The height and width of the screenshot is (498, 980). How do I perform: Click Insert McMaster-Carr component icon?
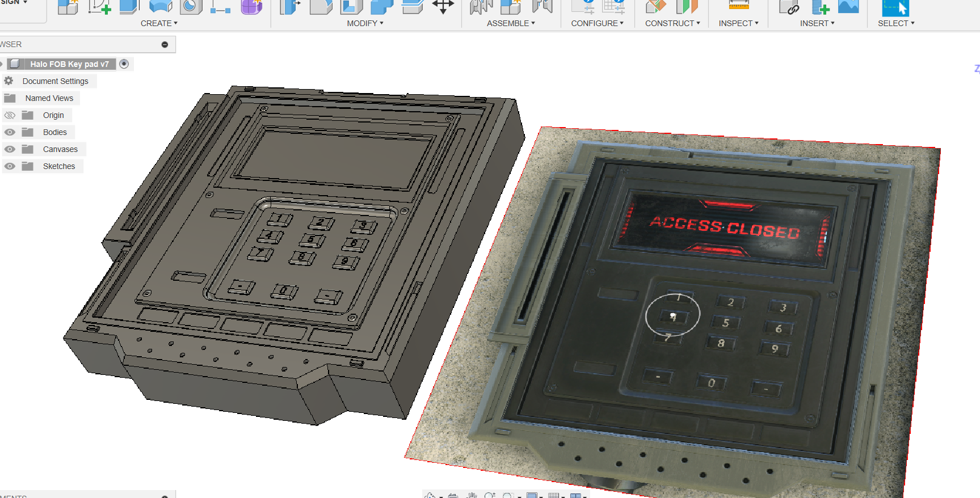pyautogui.click(x=820, y=7)
